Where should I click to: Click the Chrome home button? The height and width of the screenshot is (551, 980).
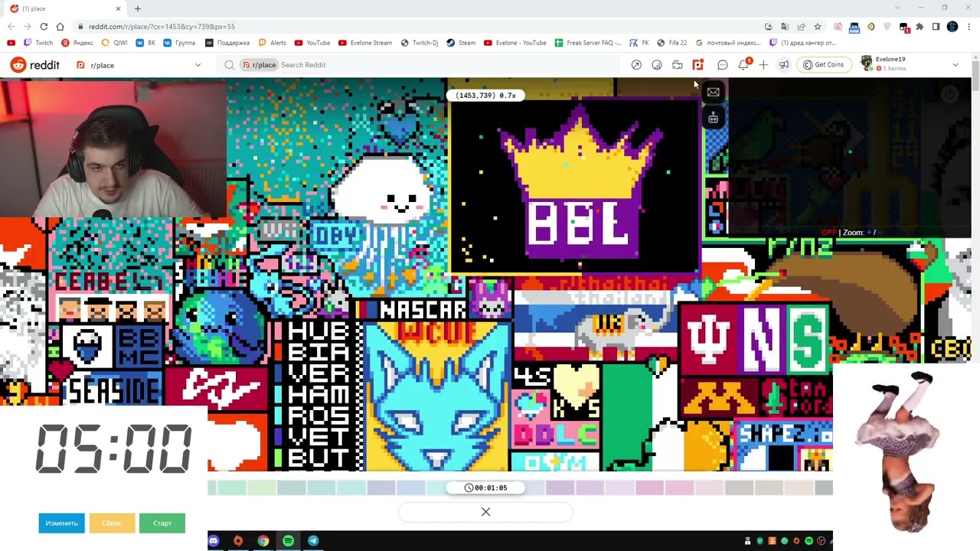(60, 27)
